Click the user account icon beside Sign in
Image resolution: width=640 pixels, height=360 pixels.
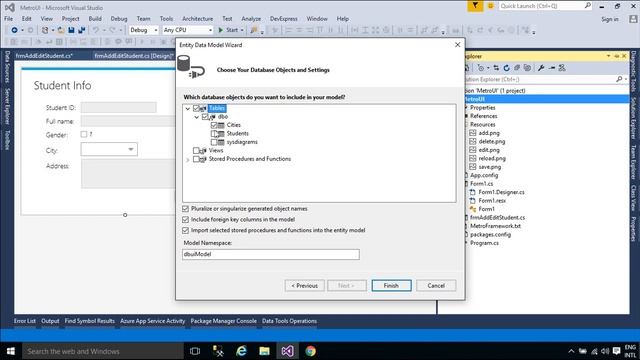click(633, 19)
